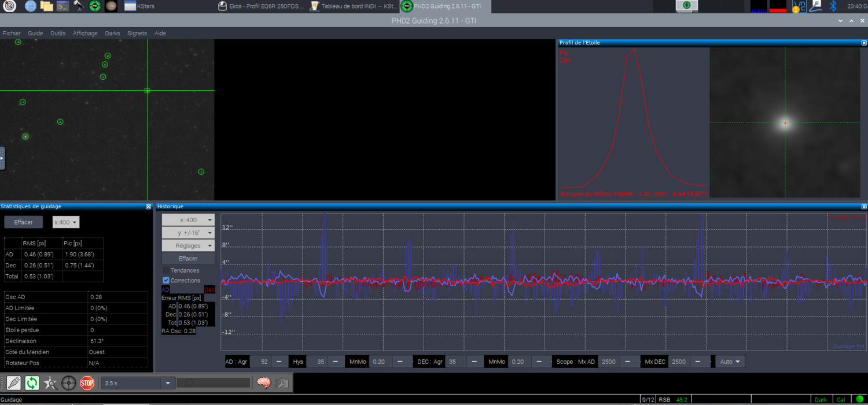Open the 3.5 s exposure time dropdown
The height and width of the screenshot is (405, 868).
coord(138,383)
